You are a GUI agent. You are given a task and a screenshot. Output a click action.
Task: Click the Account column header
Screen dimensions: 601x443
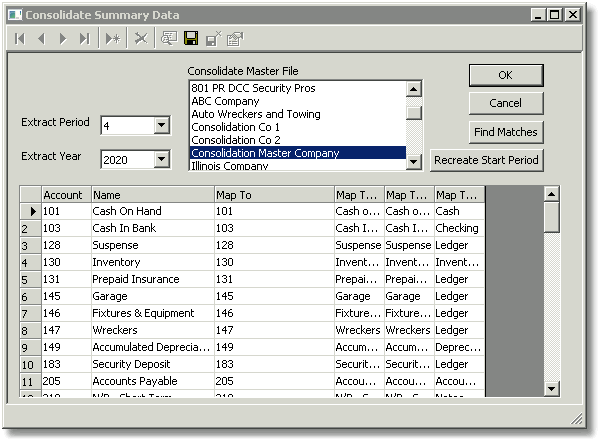(x=66, y=195)
